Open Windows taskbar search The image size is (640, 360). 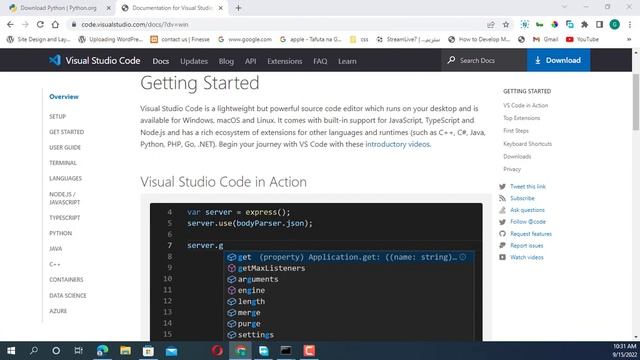point(34,351)
